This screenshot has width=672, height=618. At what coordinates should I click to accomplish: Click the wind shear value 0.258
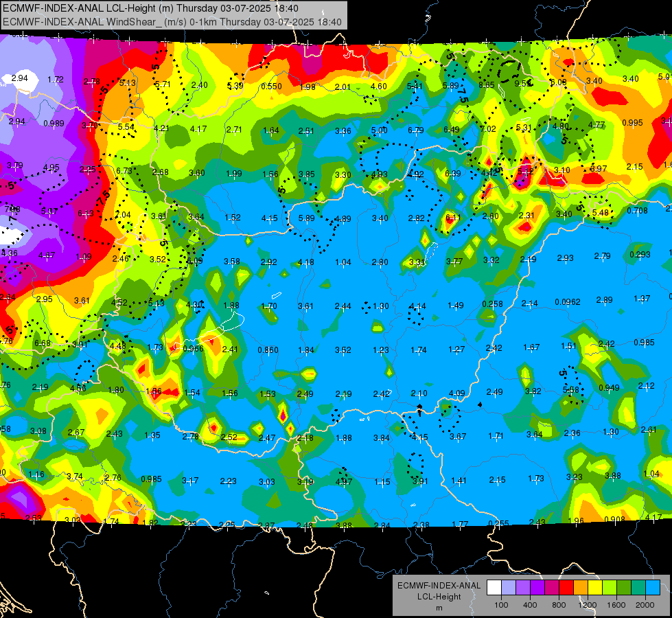pos(492,304)
